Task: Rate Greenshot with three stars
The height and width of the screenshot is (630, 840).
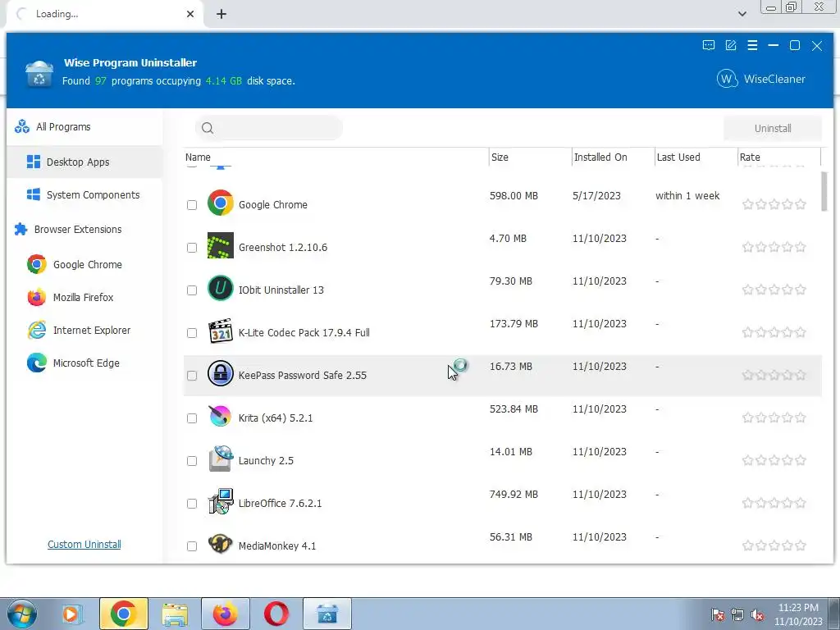Action: (x=774, y=247)
